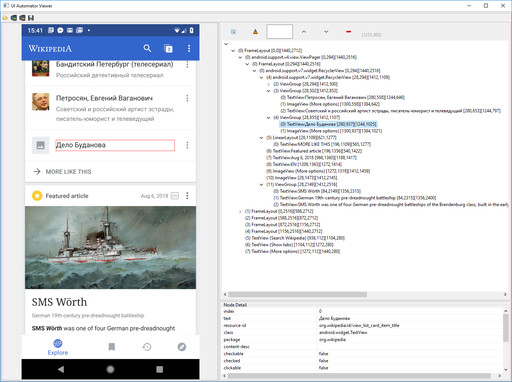512x382 pixels.
Task: Click the first Device Screenshot dump icon
Action: click(x=14, y=18)
